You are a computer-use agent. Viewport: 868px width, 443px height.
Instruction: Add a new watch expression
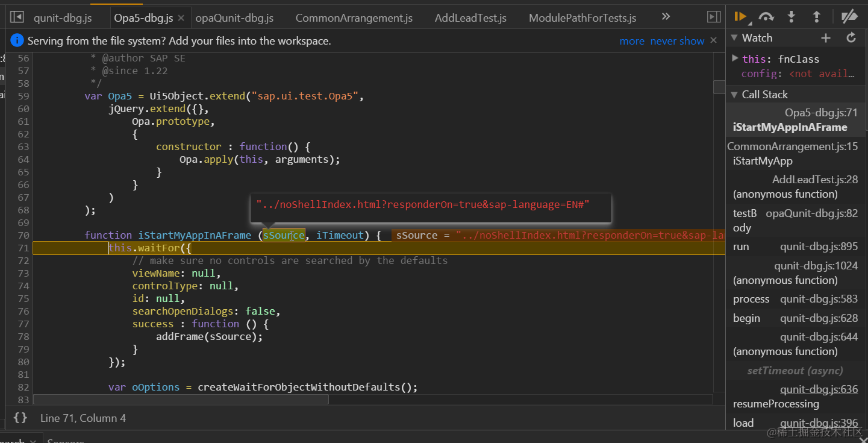(x=826, y=38)
